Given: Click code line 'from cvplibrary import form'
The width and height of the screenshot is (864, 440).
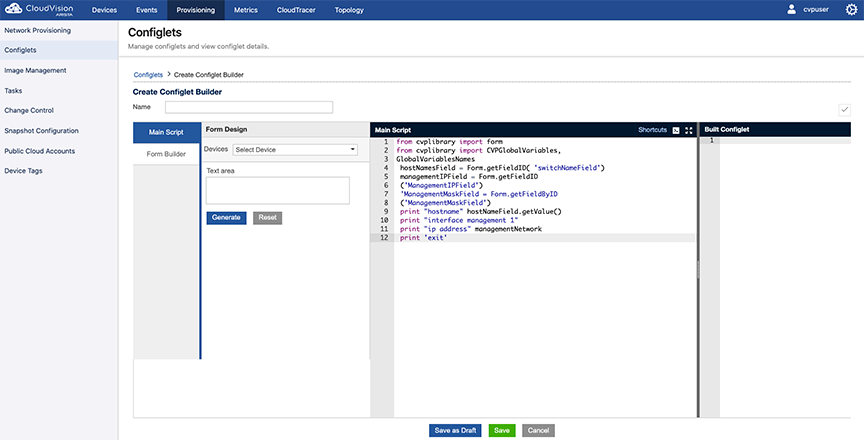Looking at the screenshot, I should (x=450, y=142).
